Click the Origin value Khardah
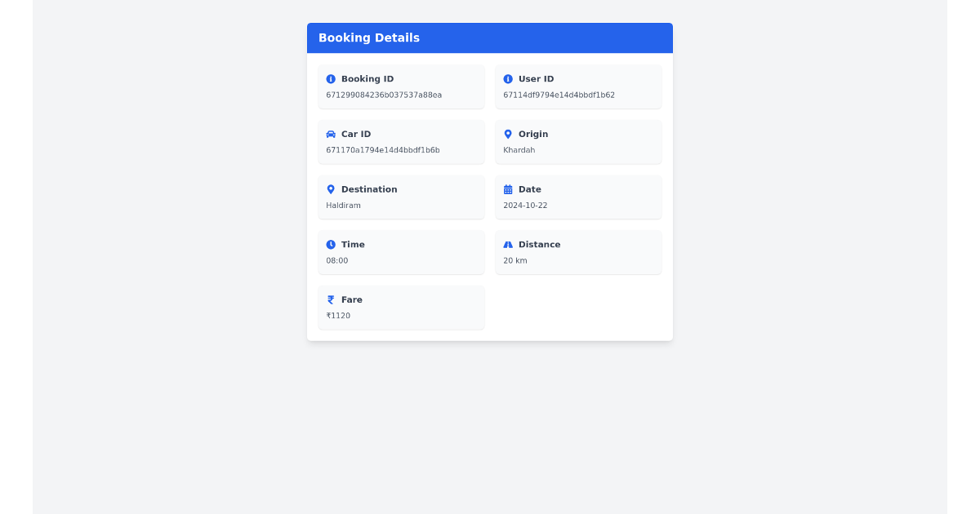980x514 pixels. [x=519, y=149]
